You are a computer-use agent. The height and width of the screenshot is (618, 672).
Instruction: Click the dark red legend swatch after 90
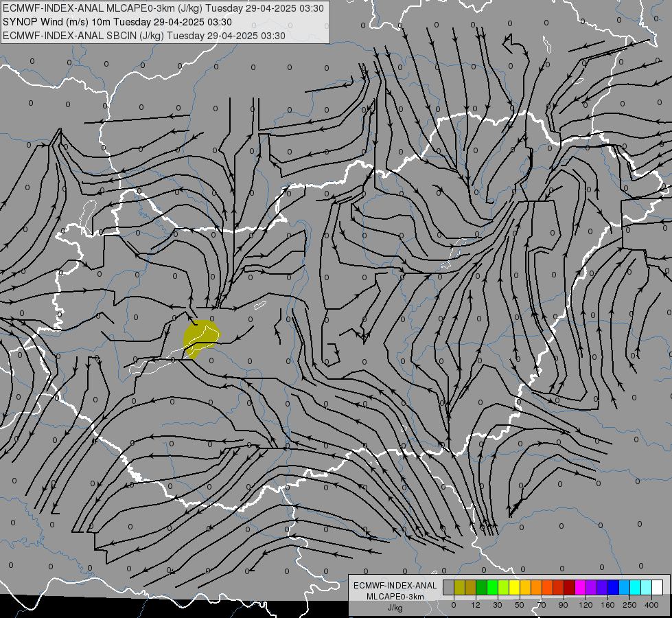(570, 587)
